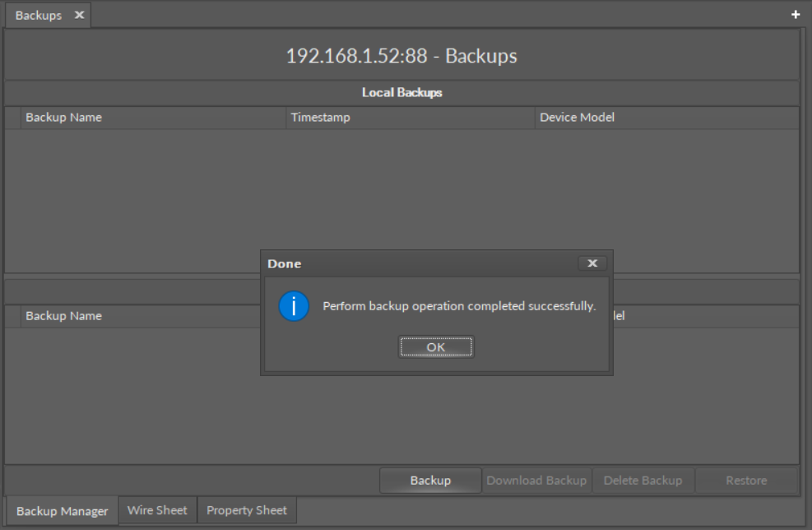Select the Backups tab at the top
The image size is (812, 530).
tap(38, 16)
